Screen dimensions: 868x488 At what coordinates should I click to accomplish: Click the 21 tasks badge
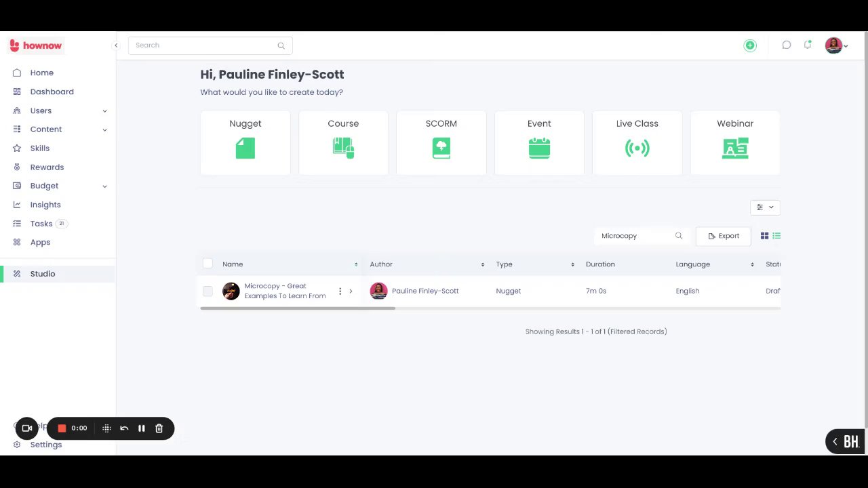(62, 224)
